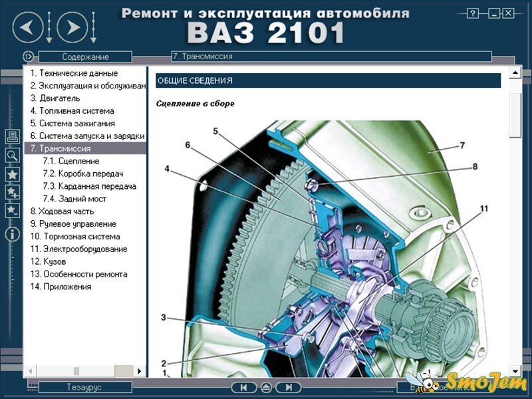Open back history dropdown arrow
The height and width of the screenshot is (399, 532).
pyautogui.click(x=49, y=27)
